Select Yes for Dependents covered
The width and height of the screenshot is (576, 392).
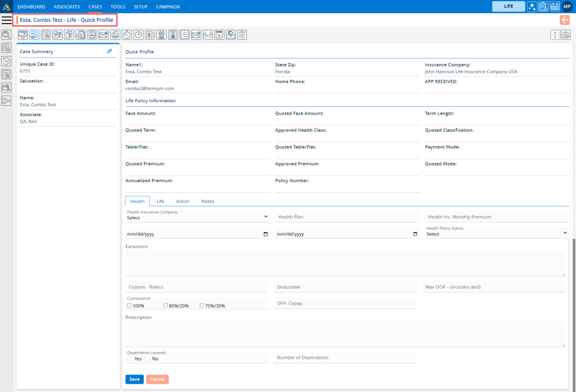[x=130, y=359]
